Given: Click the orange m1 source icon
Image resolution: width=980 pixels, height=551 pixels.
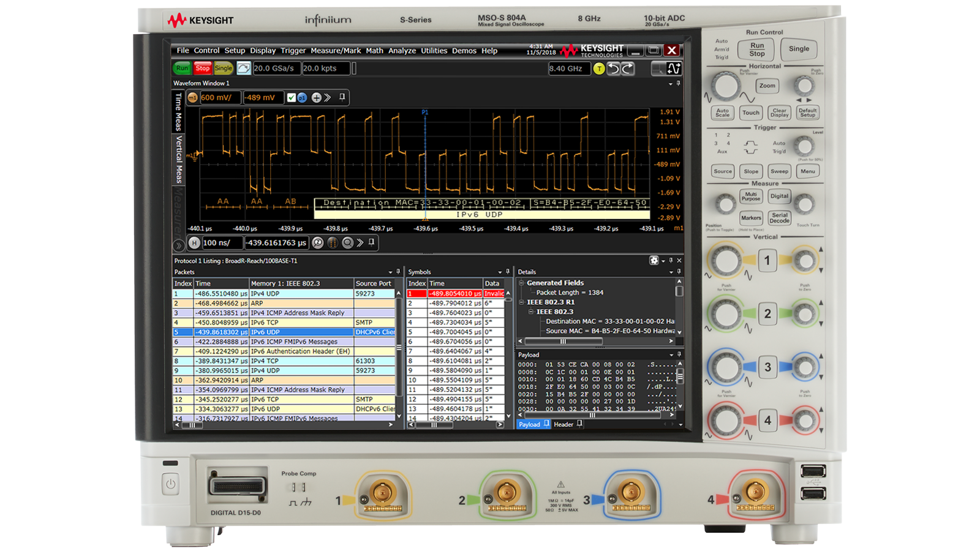Looking at the screenshot, I should 192,97.
